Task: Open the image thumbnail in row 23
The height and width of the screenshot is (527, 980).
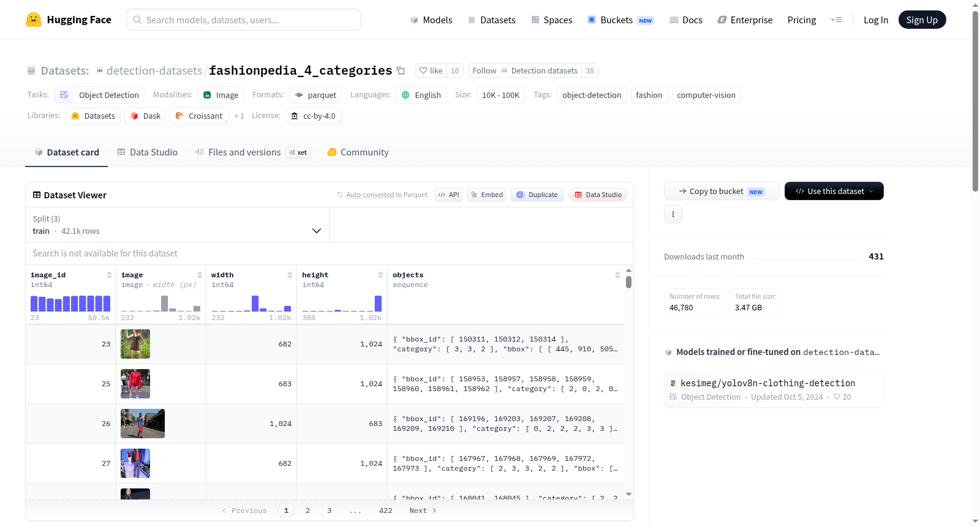Action: click(135, 344)
